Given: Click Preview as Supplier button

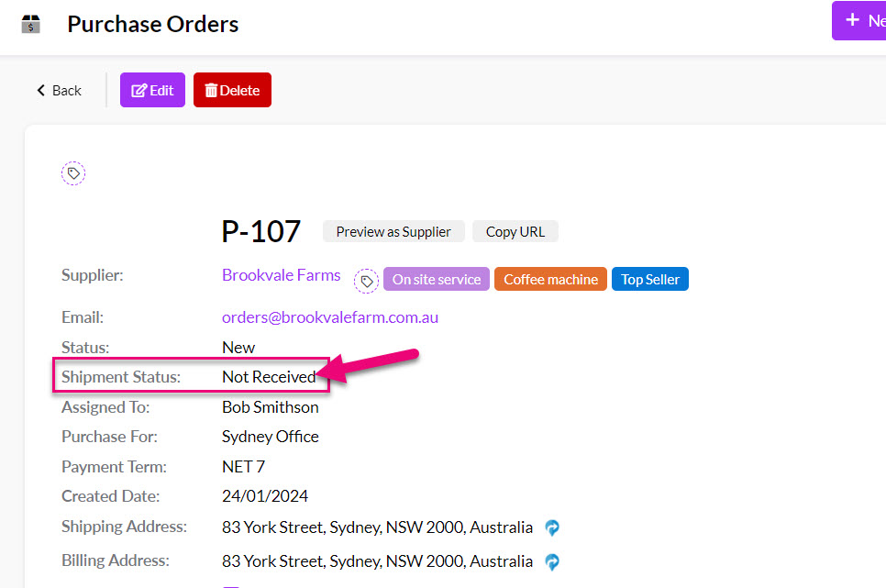Looking at the screenshot, I should tap(393, 232).
